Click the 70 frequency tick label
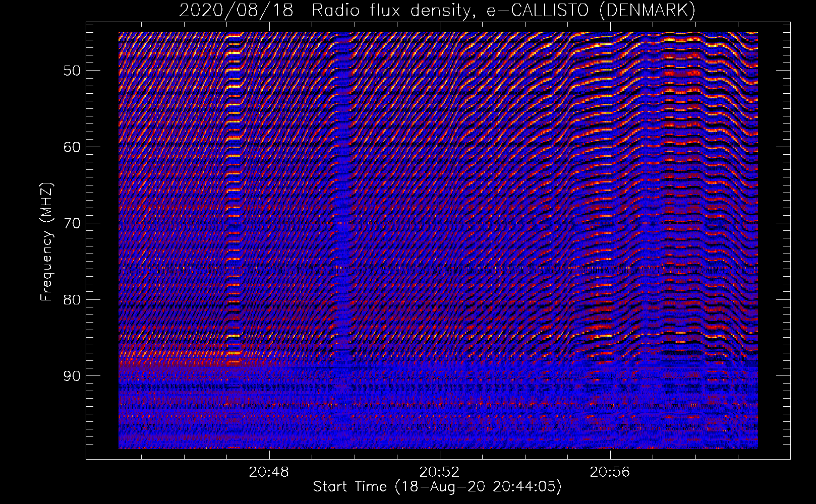Image resolution: width=816 pixels, height=504 pixels. coord(72,223)
